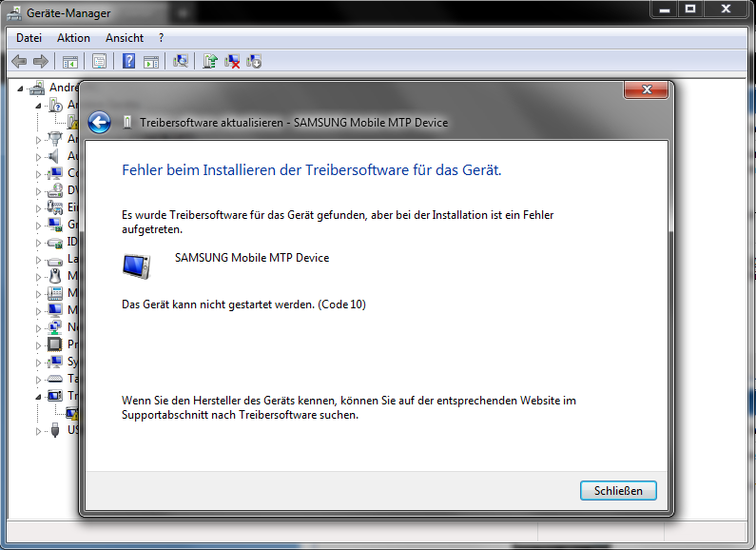Select the mouse category icon
Image resolution: width=756 pixels, height=550 pixels.
(55, 276)
